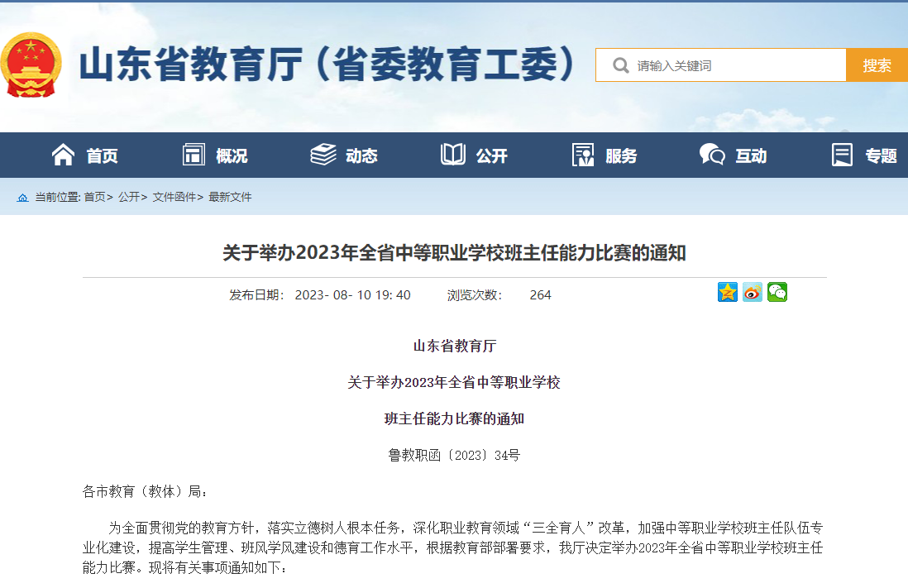Click the document icon for 专题
This screenshot has height=588, width=908.
point(842,155)
